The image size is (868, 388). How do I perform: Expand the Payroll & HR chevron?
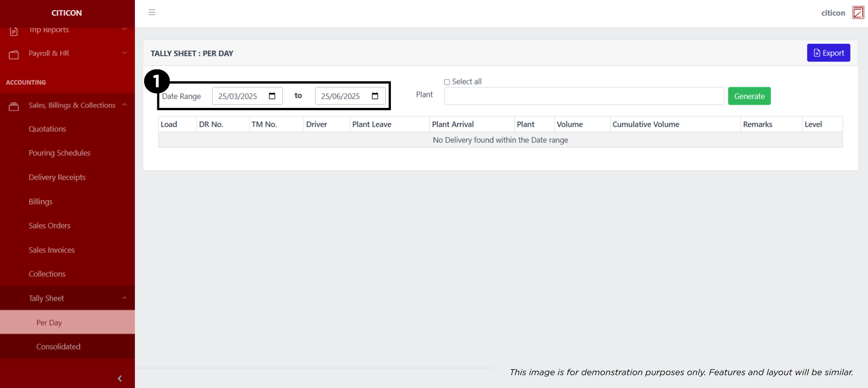pos(124,53)
